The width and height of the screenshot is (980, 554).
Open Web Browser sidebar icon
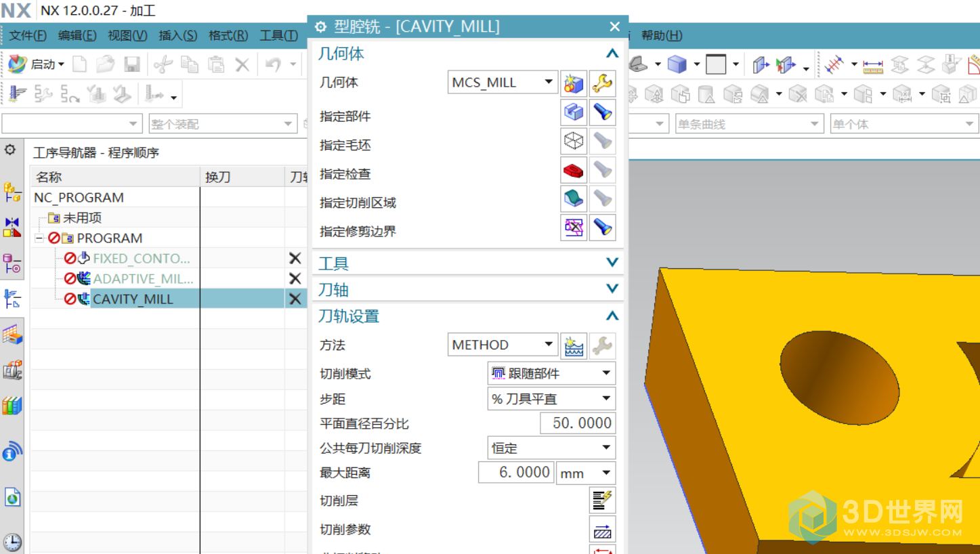[12, 498]
